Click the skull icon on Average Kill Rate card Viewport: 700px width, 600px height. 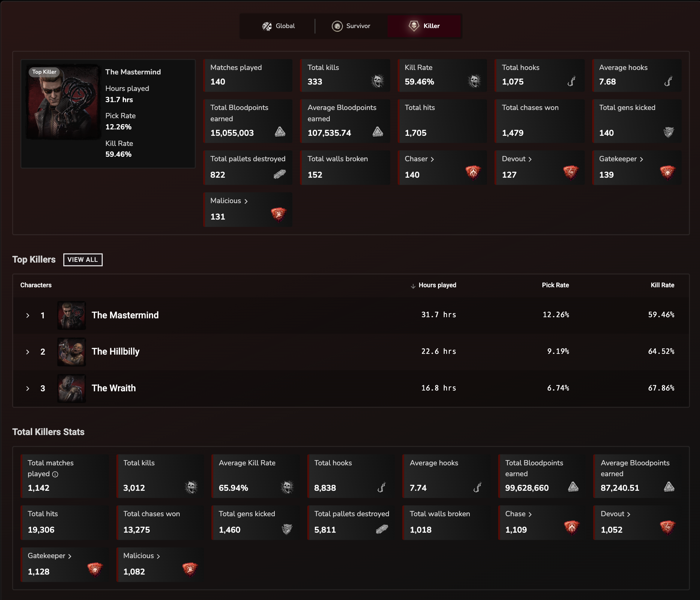pyautogui.click(x=287, y=487)
